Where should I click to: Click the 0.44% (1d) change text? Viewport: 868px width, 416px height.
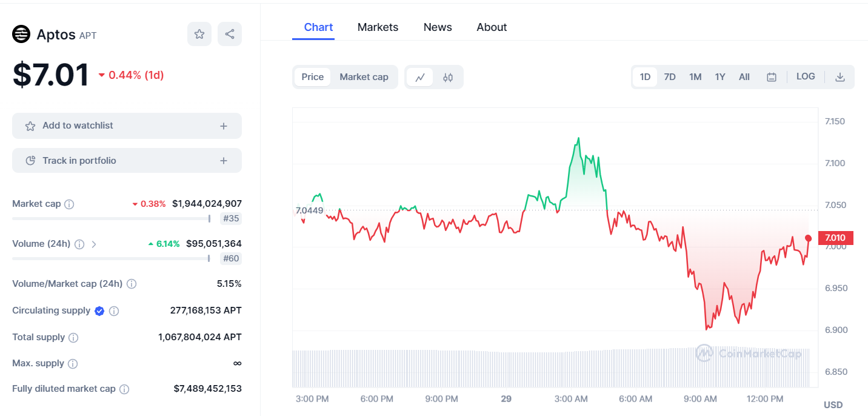click(131, 75)
